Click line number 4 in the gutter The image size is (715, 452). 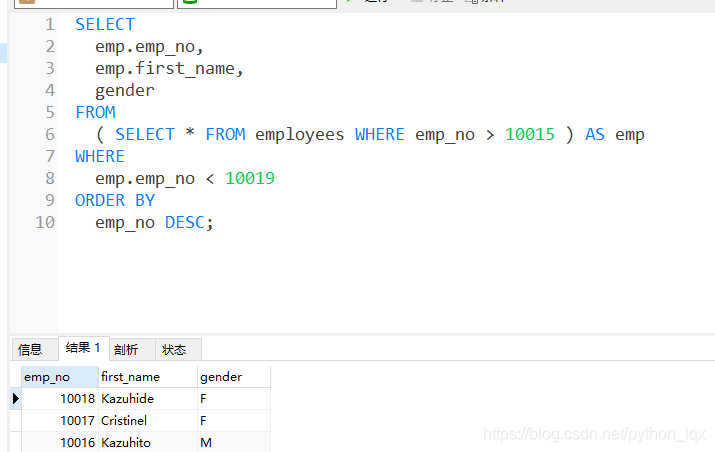pyautogui.click(x=50, y=90)
